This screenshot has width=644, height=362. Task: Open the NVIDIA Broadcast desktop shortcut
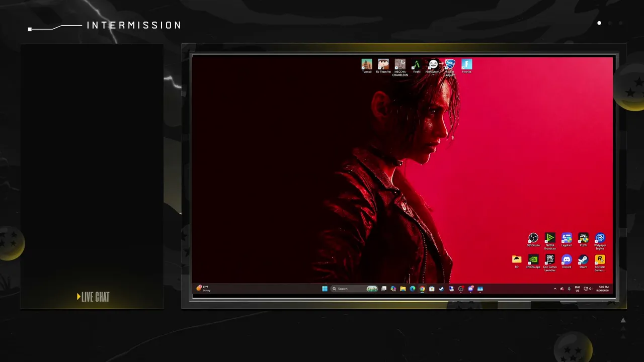point(550,241)
